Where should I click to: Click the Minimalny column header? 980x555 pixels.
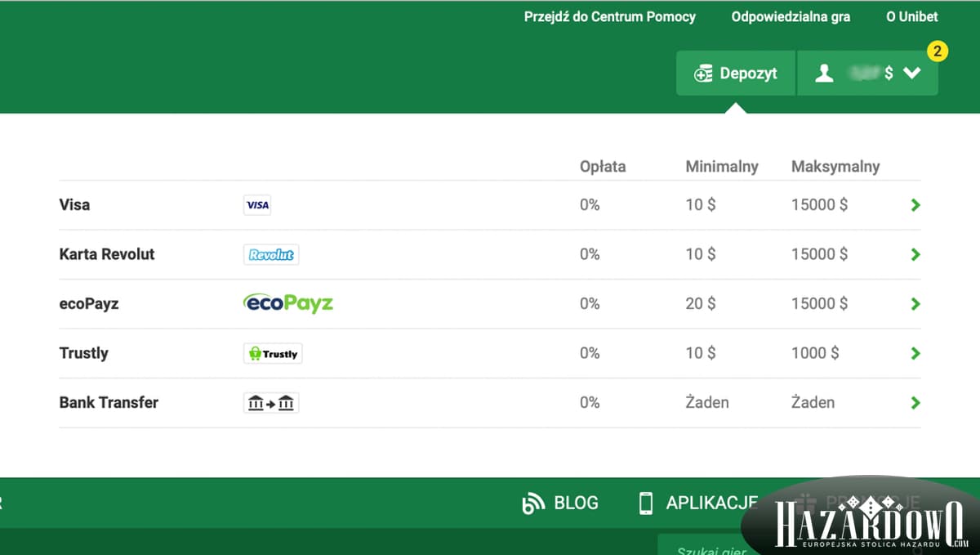point(722,167)
